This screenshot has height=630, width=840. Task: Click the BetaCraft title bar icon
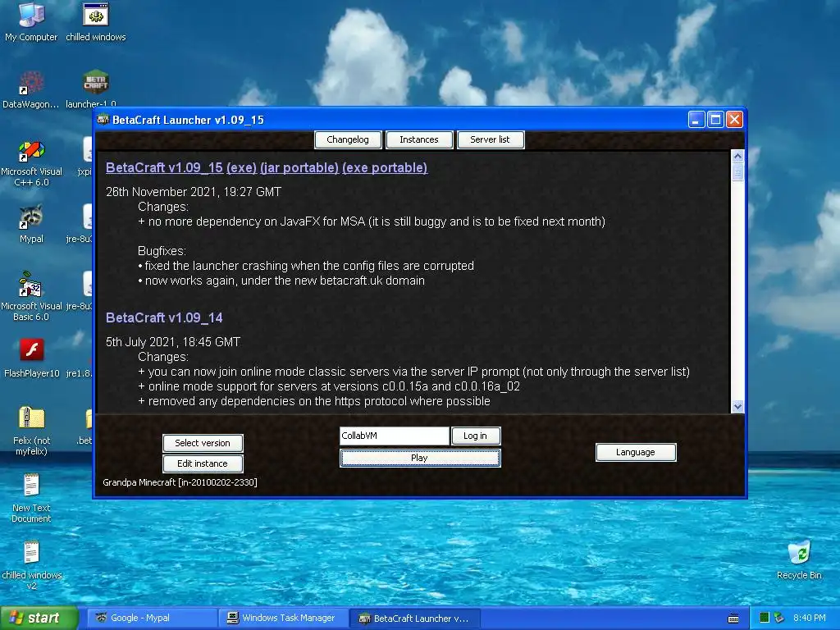tap(103, 120)
